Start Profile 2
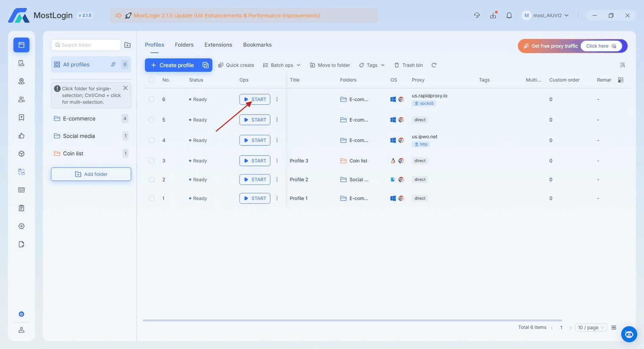 [x=255, y=179]
